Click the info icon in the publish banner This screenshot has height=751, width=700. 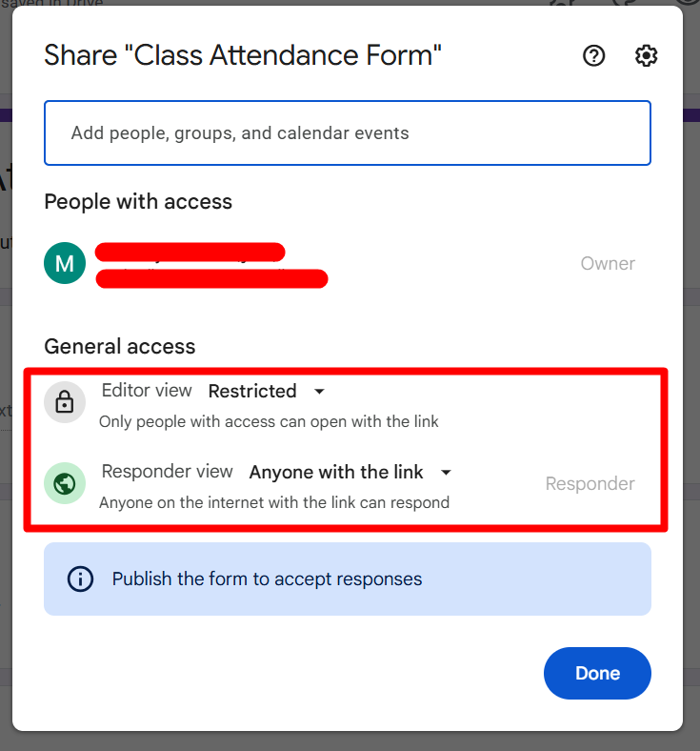point(81,578)
